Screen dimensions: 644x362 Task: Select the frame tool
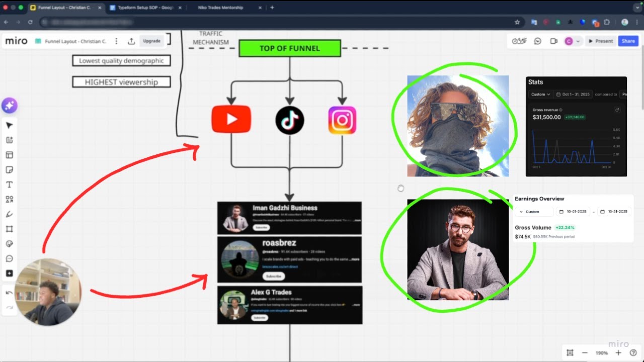[10, 229]
